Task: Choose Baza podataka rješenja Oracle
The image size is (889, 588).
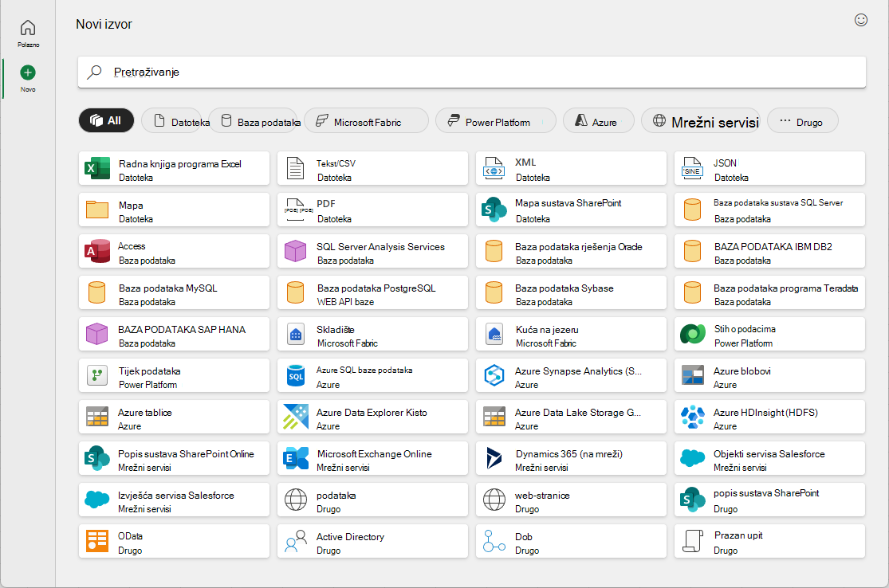Action: 572,251
